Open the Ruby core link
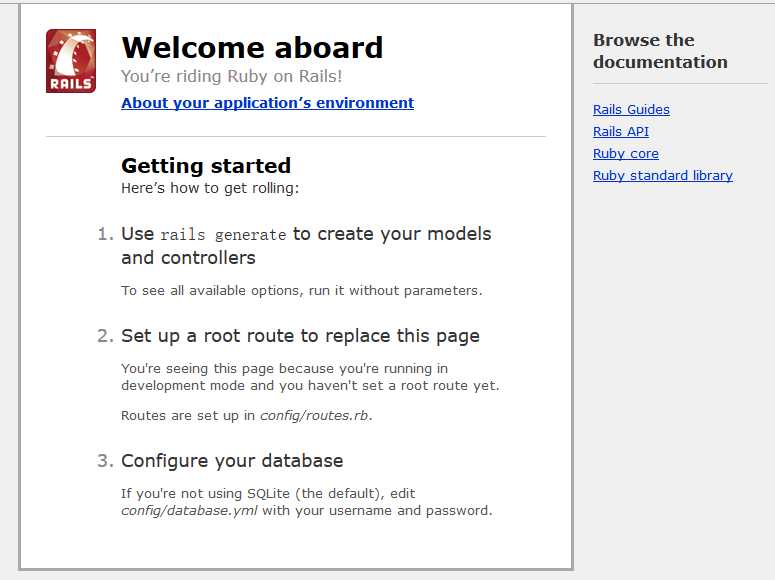775x580 pixels. [626, 153]
